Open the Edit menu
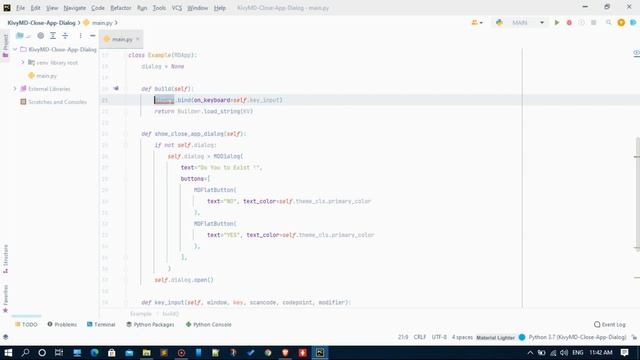 36,8
